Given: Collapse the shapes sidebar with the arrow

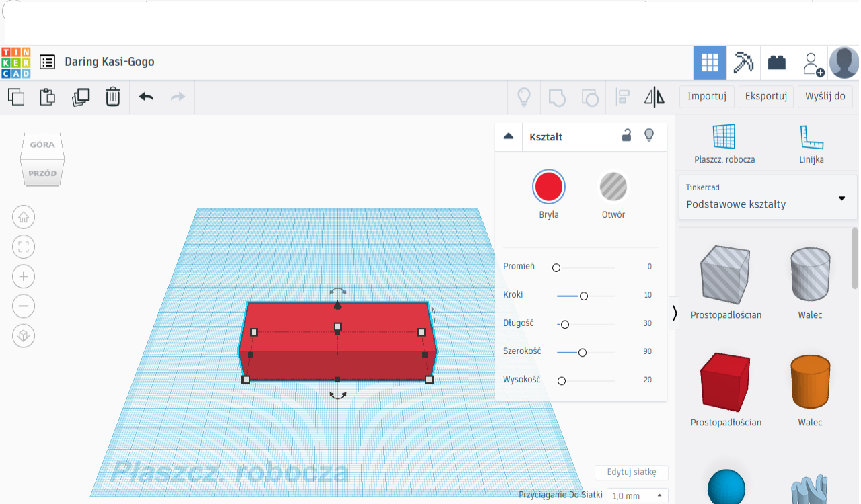Looking at the screenshot, I should tap(675, 312).
